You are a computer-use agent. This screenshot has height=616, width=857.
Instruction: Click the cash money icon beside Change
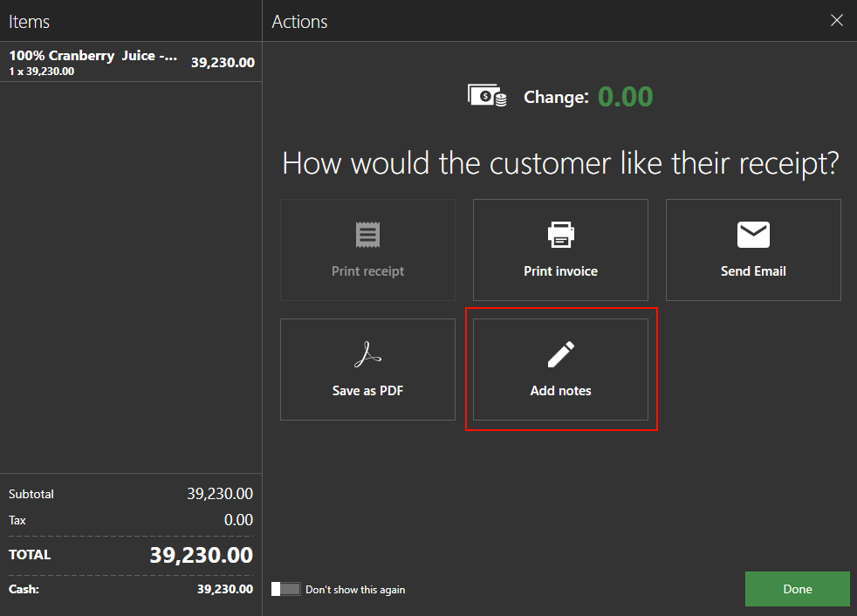(x=486, y=96)
